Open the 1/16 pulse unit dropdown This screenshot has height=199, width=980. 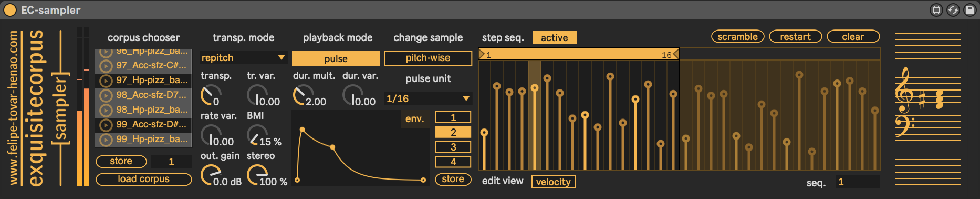tap(428, 98)
